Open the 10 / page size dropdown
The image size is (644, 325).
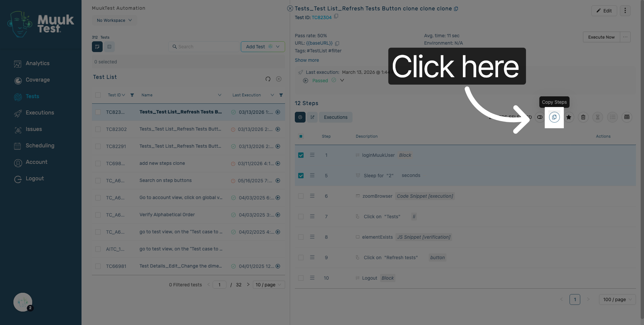269,285
